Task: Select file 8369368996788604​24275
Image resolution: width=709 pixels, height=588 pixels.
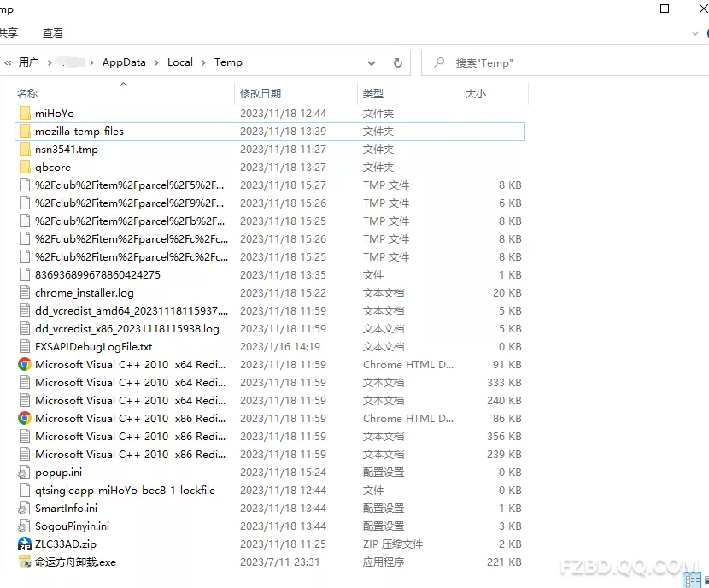Action: pyautogui.click(x=97, y=274)
